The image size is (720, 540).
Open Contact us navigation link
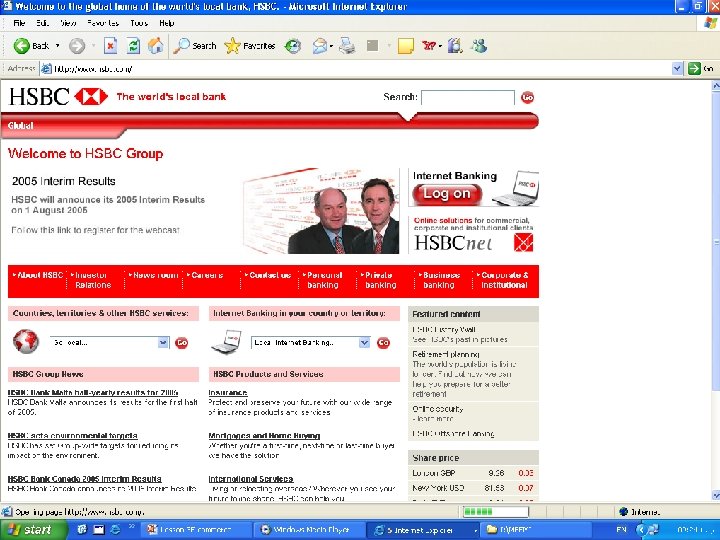268,275
